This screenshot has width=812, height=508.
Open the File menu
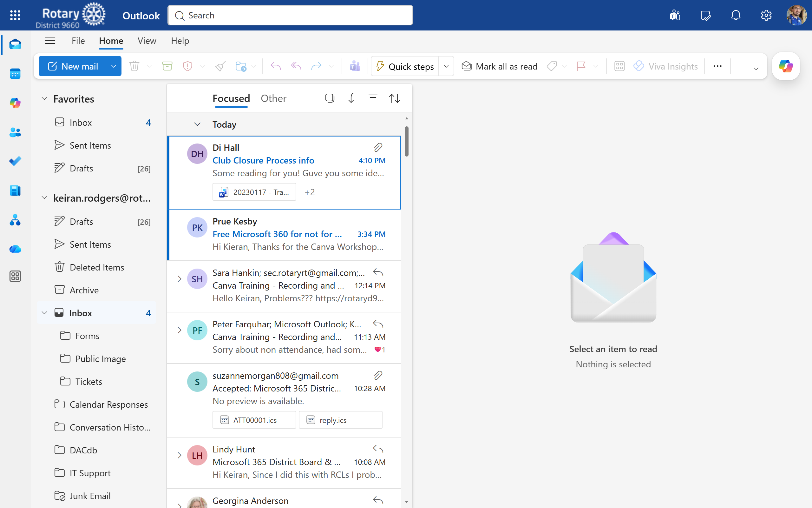(78, 41)
